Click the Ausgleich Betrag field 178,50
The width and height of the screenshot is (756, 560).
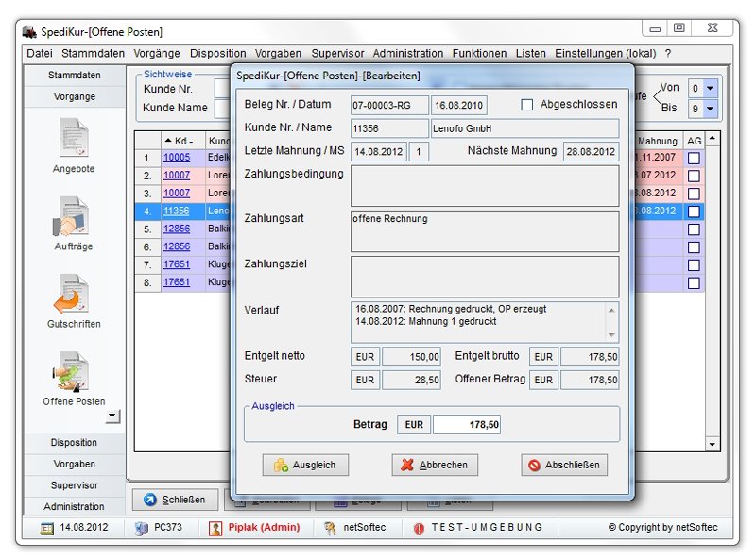(x=466, y=425)
